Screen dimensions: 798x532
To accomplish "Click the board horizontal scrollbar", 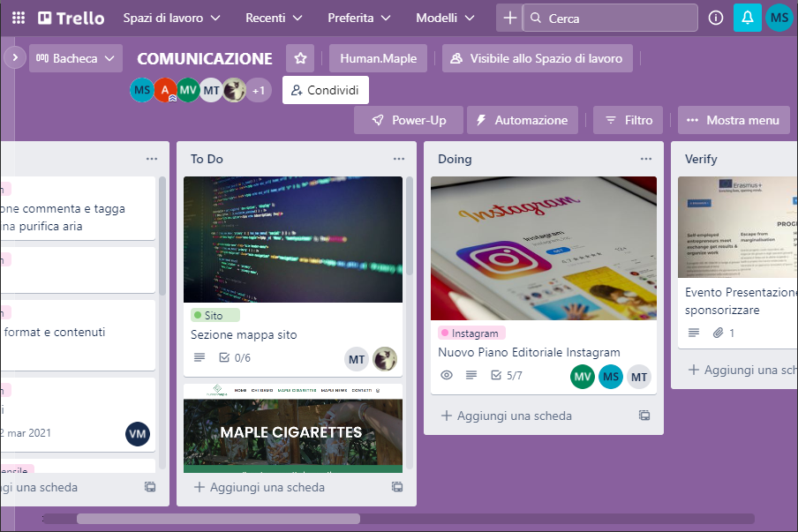I will click(x=218, y=519).
